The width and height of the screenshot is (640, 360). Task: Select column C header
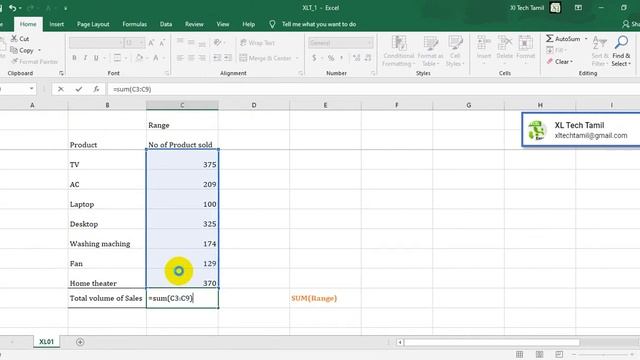pyautogui.click(x=182, y=105)
